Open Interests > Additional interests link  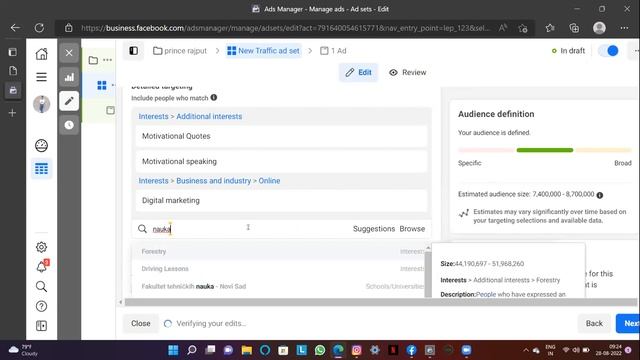point(190,116)
